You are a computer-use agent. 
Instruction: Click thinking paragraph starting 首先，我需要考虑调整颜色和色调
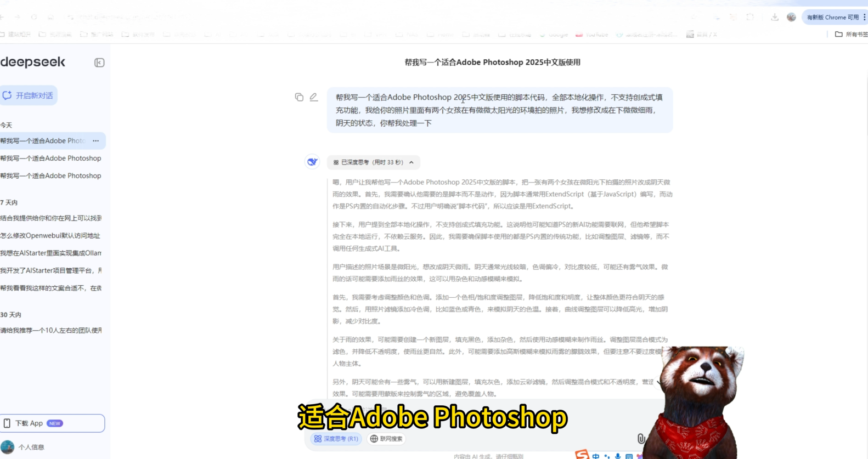coord(500,309)
